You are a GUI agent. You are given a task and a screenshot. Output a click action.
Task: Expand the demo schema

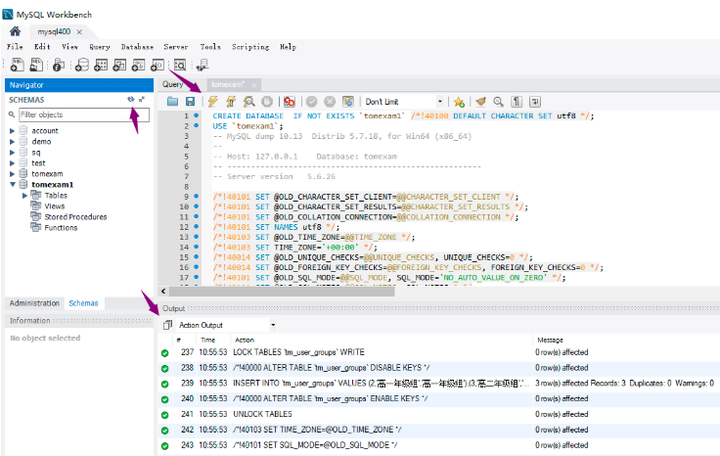(x=12, y=142)
